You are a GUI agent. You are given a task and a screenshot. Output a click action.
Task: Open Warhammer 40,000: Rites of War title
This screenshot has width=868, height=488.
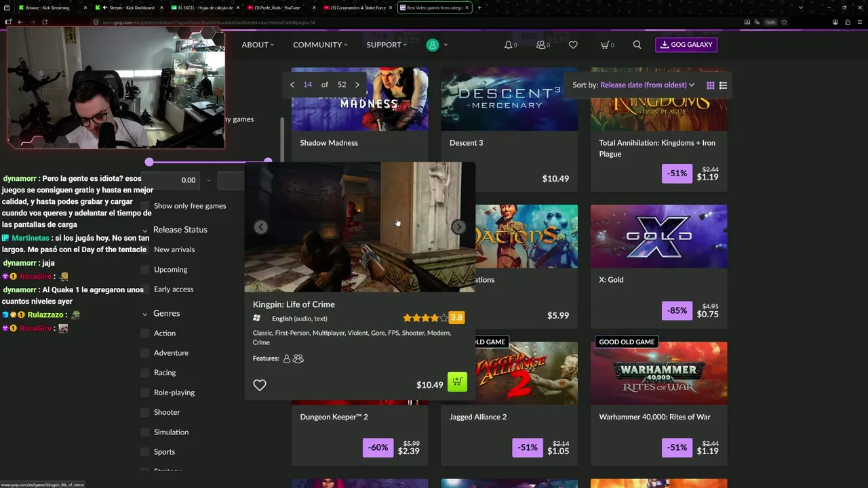point(655,417)
